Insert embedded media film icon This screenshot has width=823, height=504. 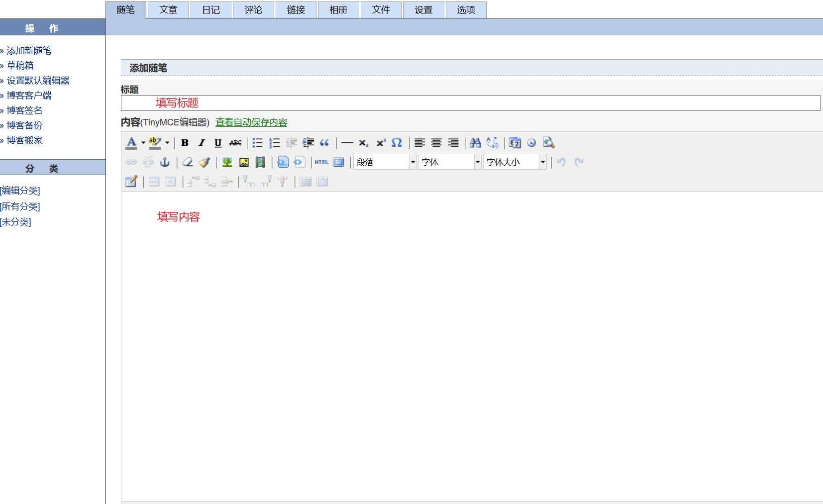click(x=260, y=162)
